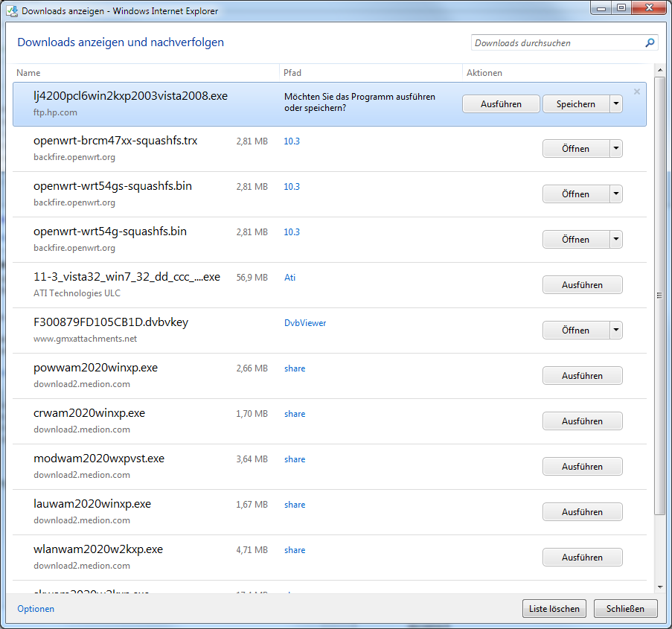
Task: Open 10.3 folder link for openwrt-wrt54g-squashfs.bin
Action: pos(292,232)
